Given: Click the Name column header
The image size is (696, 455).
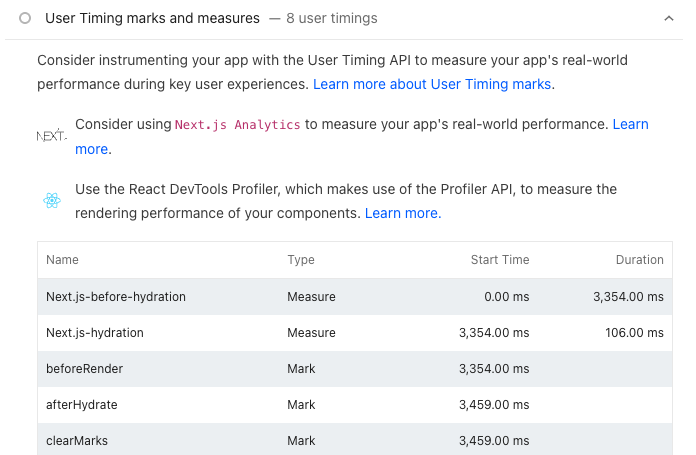Looking at the screenshot, I should tap(62, 260).
